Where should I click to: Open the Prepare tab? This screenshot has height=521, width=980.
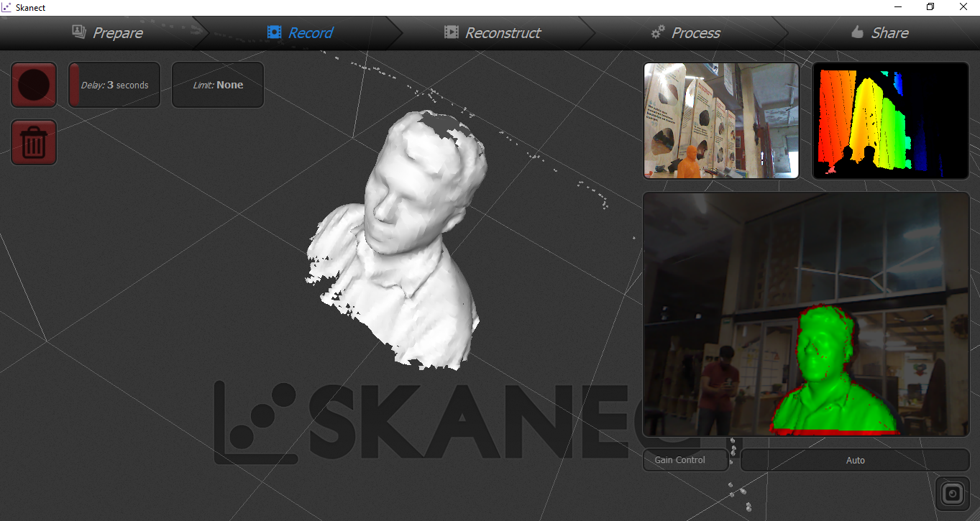pyautogui.click(x=108, y=32)
